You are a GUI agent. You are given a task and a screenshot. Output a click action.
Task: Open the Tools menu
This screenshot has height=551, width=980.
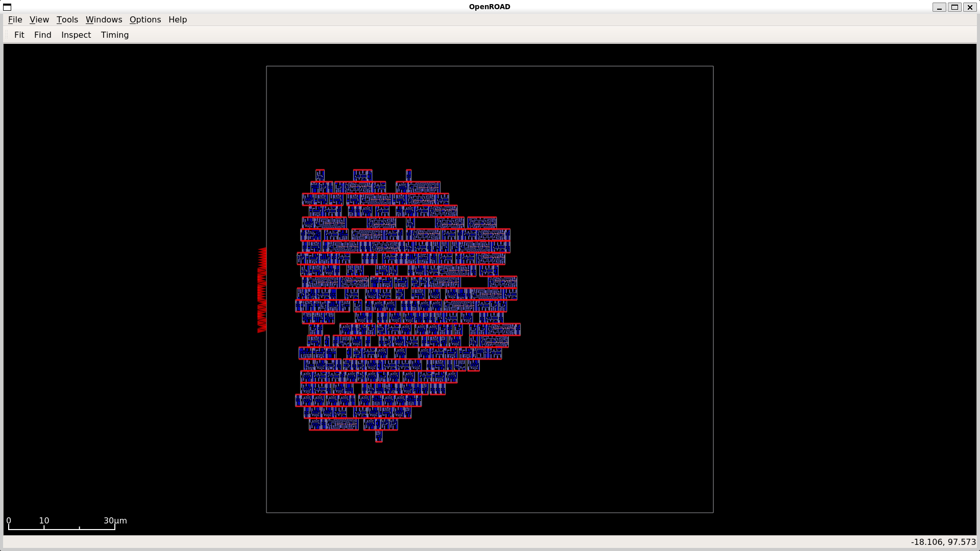click(x=67, y=19)
